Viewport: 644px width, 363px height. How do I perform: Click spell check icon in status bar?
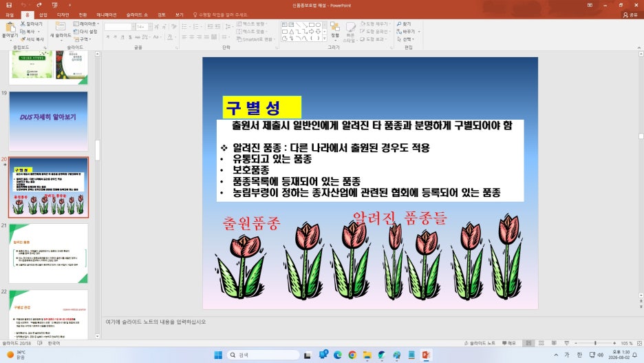click(40, 343)
